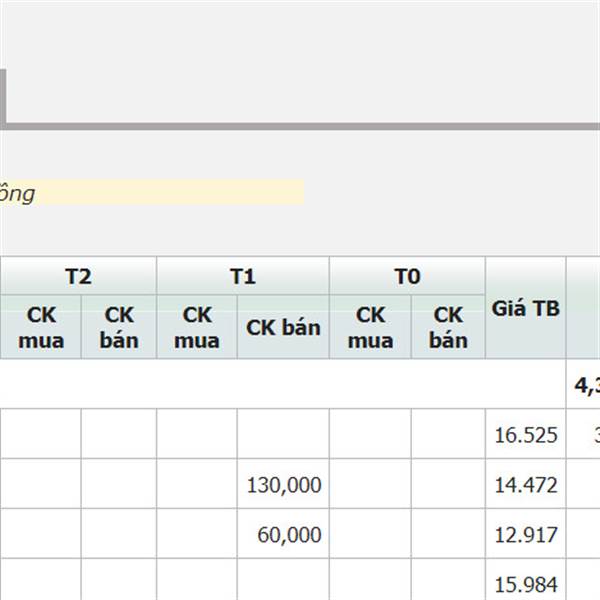
Task: Click the Giá TB value 15.984
Action: [526, 583]
